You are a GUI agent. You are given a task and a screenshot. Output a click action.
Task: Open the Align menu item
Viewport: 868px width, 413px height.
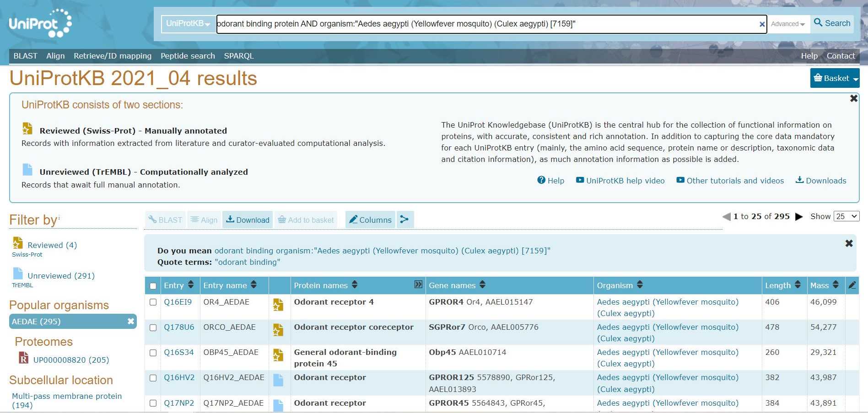point(55,56)
